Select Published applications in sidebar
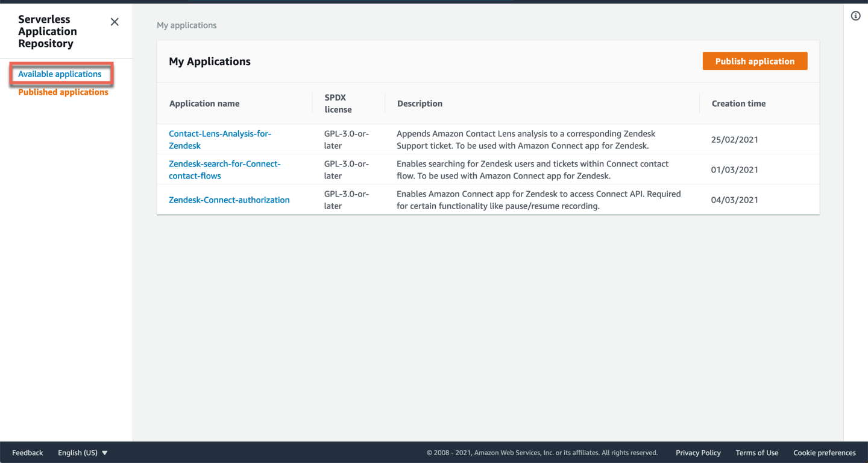The height and width of the screenshot is (463, 868). (x=63, y=92)
